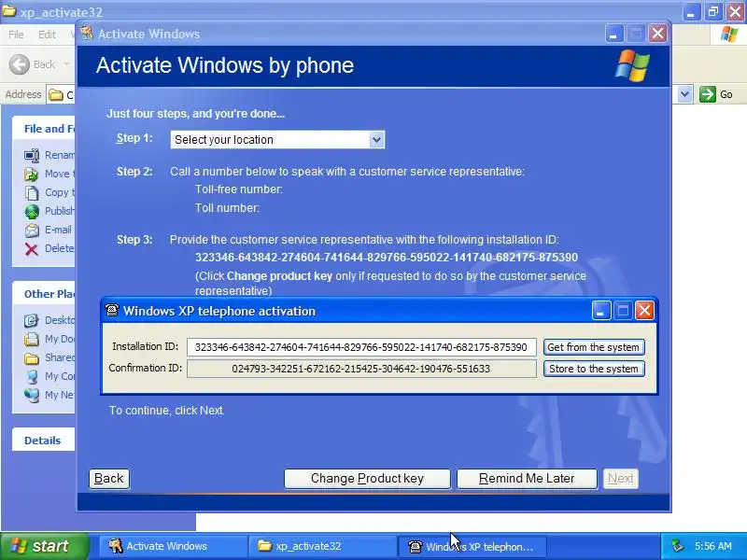Click Change Product key button
Screen dimensions: 747x560
(367, 478)
